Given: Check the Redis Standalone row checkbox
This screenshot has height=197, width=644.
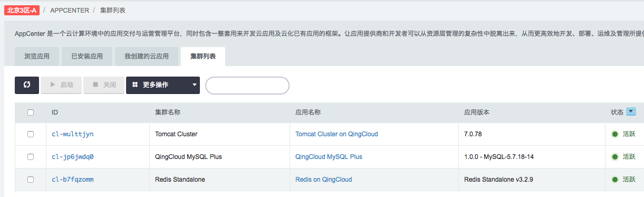Looking at the screenshot, I should click(31, 180).
